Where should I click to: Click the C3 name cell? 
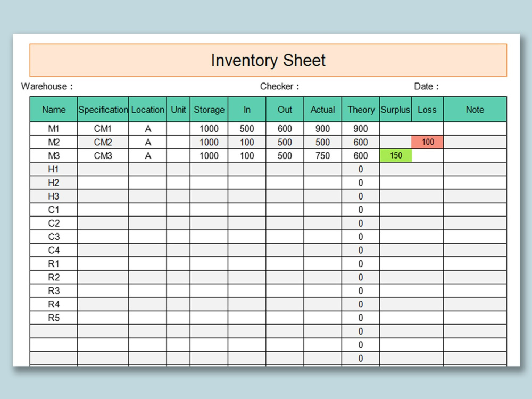coord(54,237)
